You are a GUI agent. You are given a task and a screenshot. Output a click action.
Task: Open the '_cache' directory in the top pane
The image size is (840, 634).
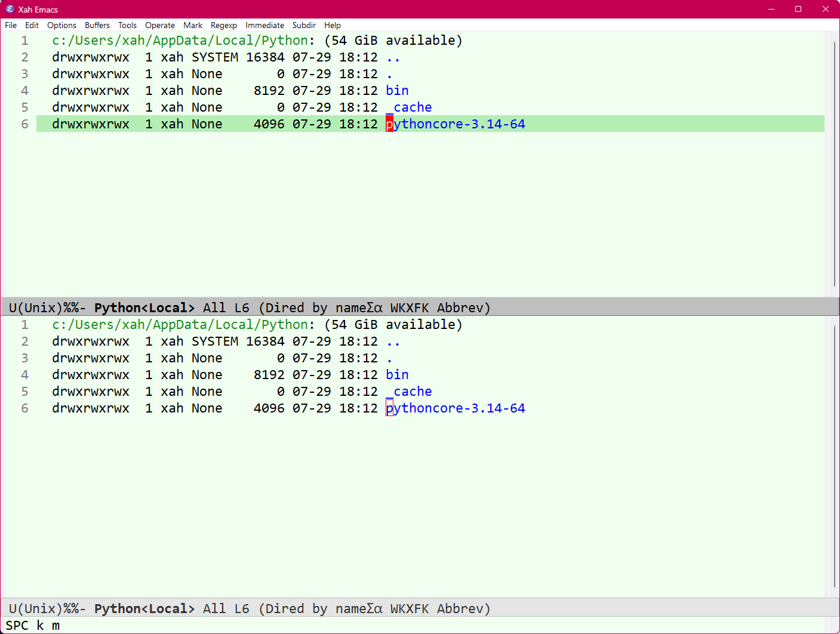pos(409,107)
